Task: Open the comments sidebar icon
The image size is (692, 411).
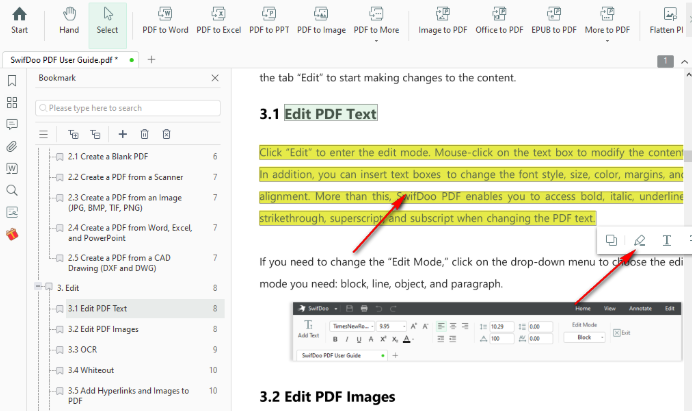Action: 12,124
